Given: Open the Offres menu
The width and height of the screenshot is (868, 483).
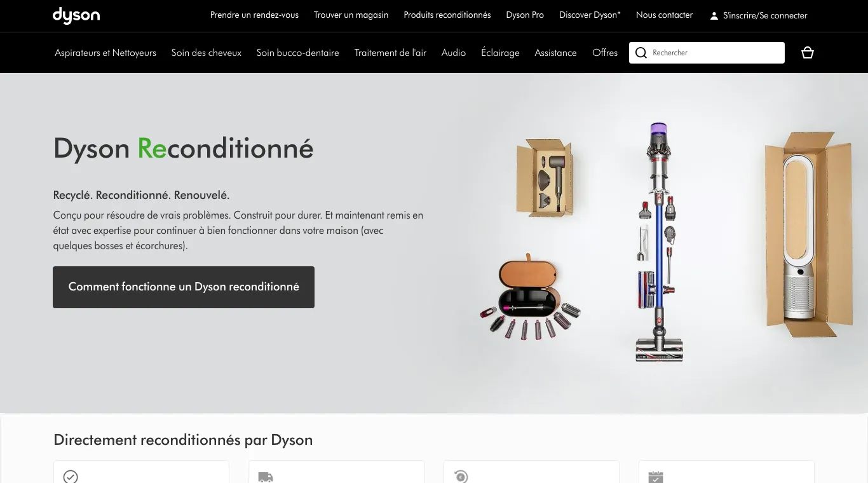Looking at the screenshot, I should 605,53.
